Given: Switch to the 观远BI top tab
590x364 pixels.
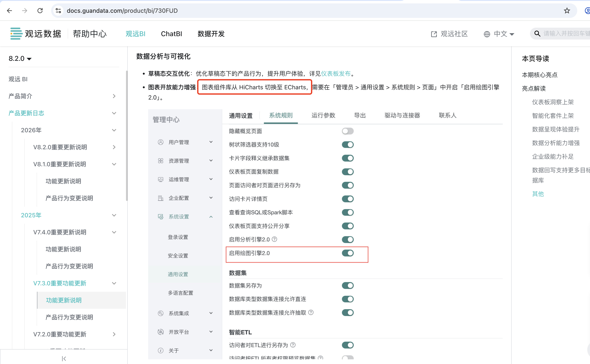Looking at the screenshot, I should click(135, 34).
